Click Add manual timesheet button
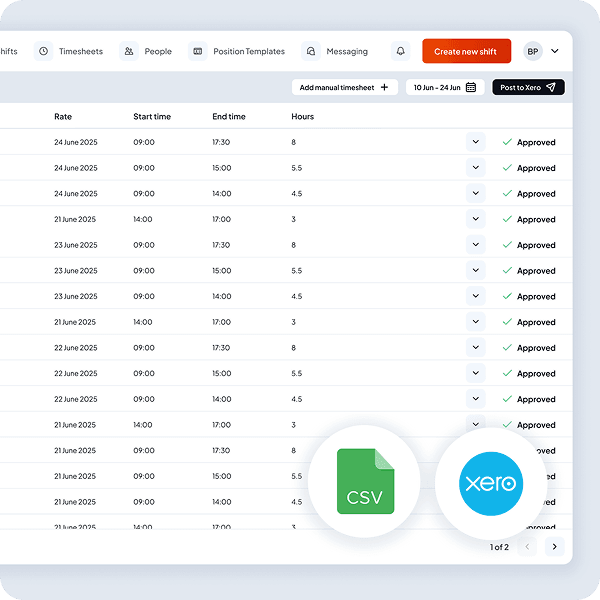This screenshot has width=600, height=600. point(345,87)
